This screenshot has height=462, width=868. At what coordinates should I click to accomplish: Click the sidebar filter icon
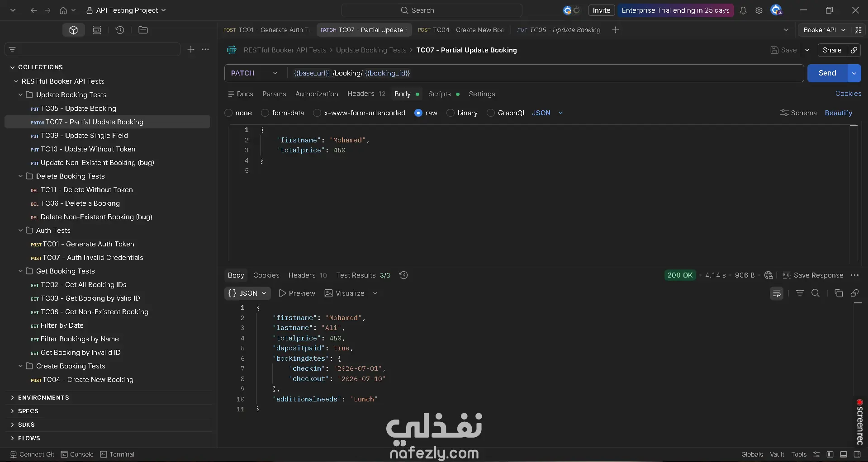click(13, 50)
